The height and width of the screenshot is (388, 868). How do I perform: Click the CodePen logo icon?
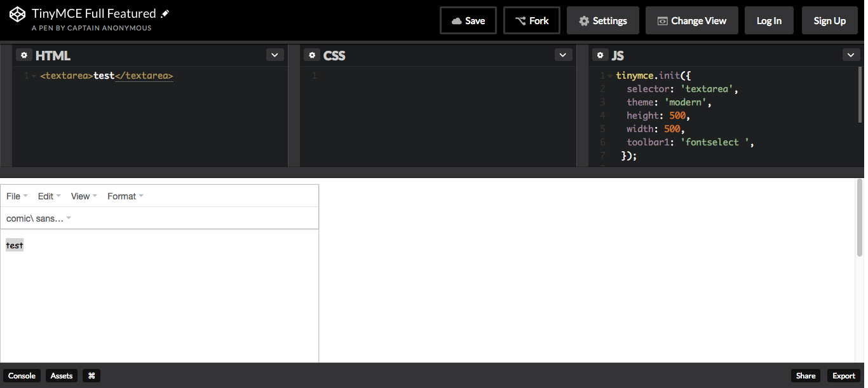point(18,15)
